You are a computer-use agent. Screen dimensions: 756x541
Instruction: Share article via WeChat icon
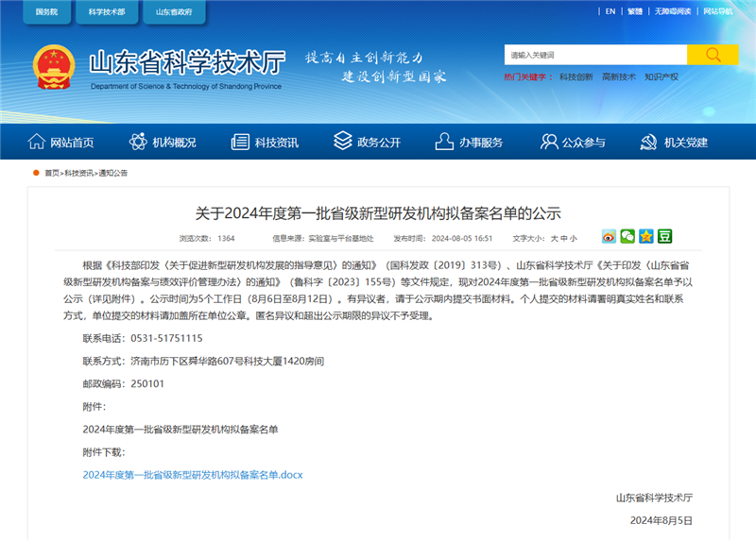[627, 236]
